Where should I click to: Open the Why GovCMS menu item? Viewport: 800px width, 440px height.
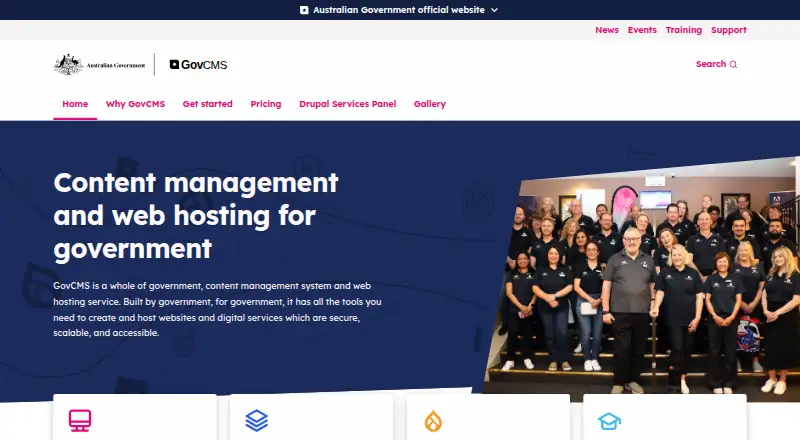click(135, 104)
